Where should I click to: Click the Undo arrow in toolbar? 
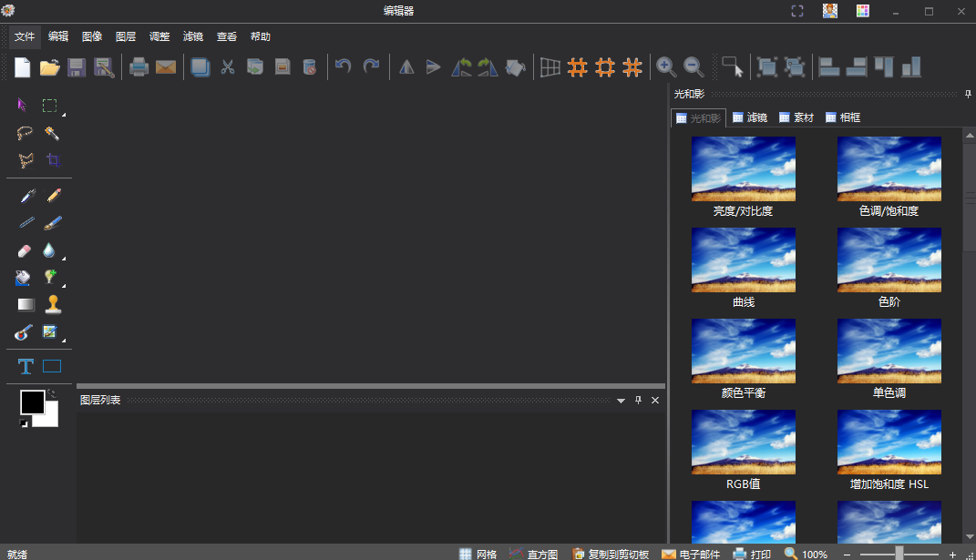pyautogui.click(x=343, y=66)
